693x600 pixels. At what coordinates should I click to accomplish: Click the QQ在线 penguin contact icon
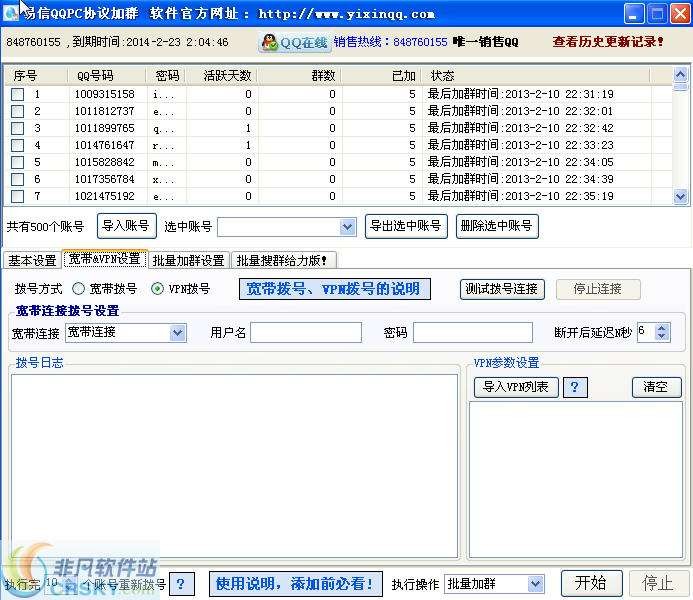pos(295,42)
